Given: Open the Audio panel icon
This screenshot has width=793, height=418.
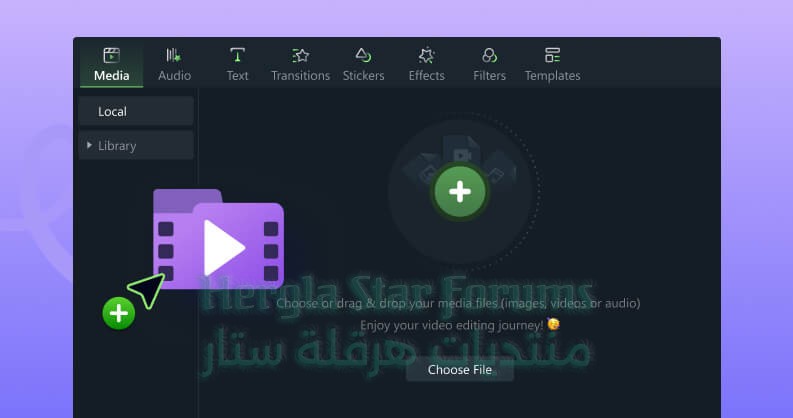Looking at the screenshot, I should pyautogui.click(x=174, y=55).
